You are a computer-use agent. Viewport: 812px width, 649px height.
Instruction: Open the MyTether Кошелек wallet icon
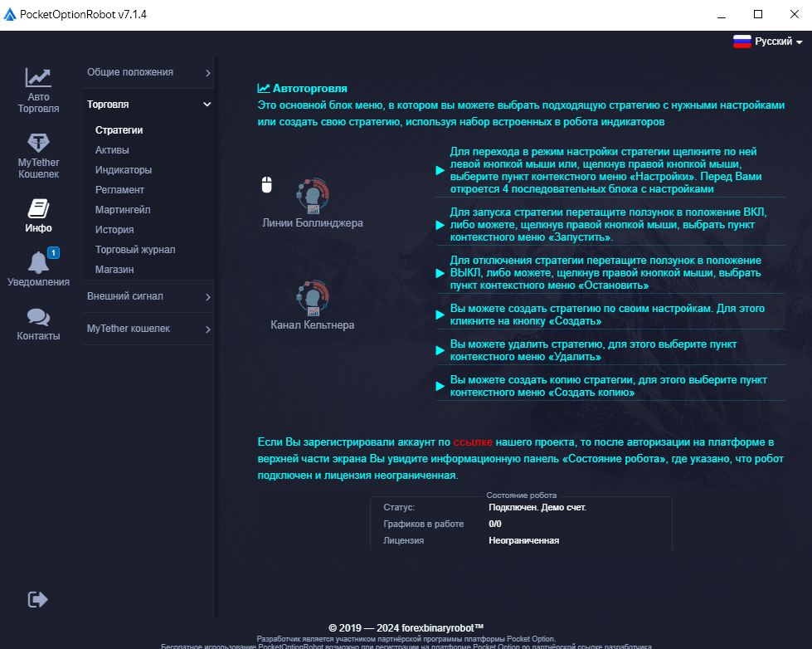pos(38,143)
